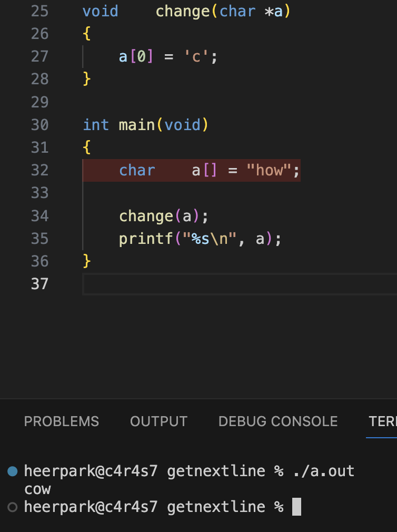Screen dimensions: 397x532
Task: Click the 'int' keyword on line 30
Action: (x=96, y=125)
